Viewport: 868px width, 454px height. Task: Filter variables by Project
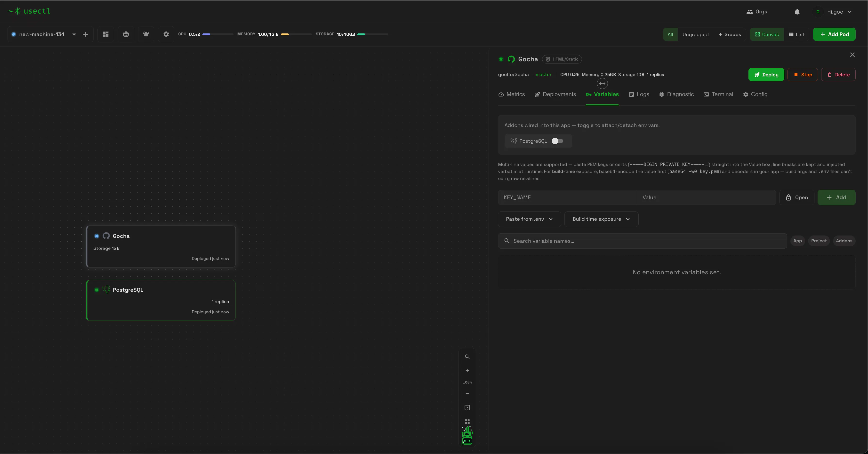click(x=819, y=241)
